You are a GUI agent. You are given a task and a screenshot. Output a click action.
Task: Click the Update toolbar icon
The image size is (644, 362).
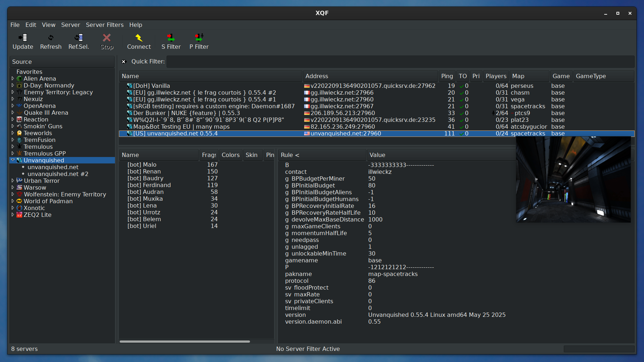pyautogui.click(x=23, y=38)
